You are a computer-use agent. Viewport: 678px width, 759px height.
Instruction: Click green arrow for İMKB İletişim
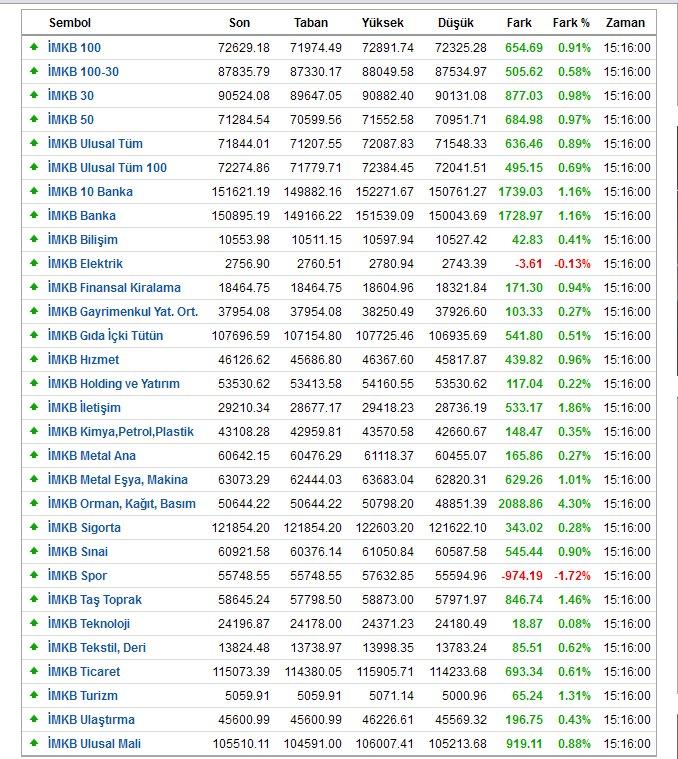34,407
